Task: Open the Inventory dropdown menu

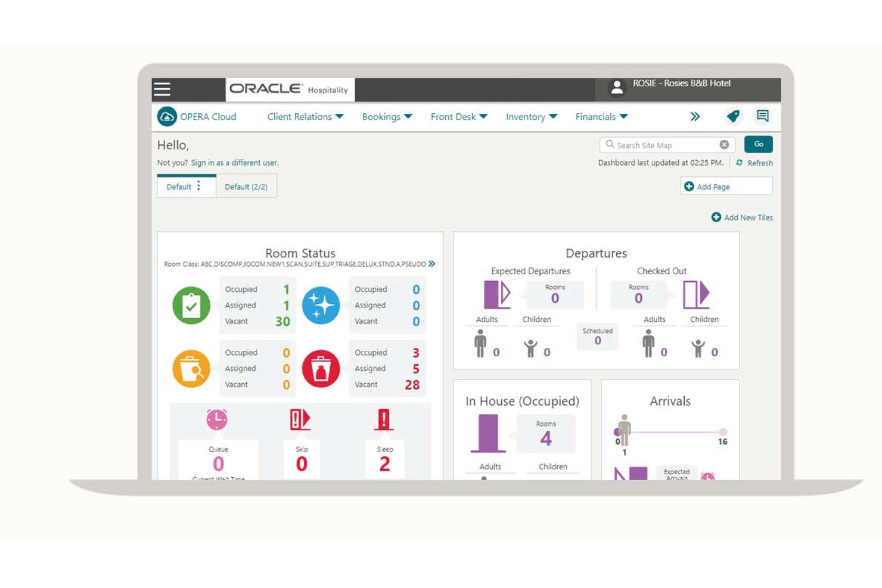Action: (x=532, y=117)
